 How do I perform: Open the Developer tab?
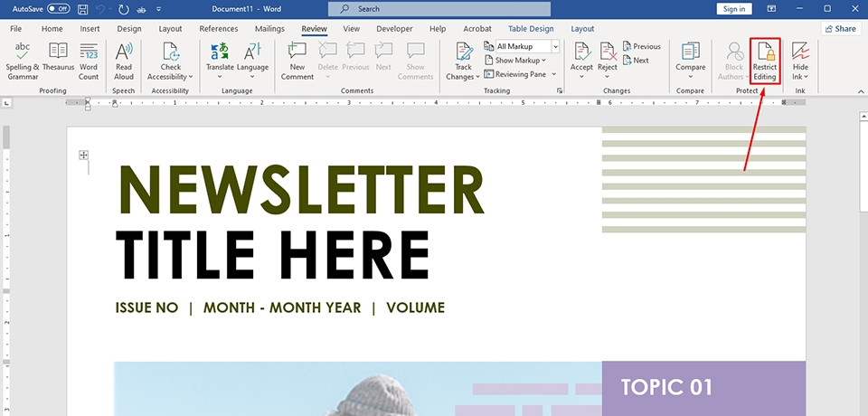point(394,29)
